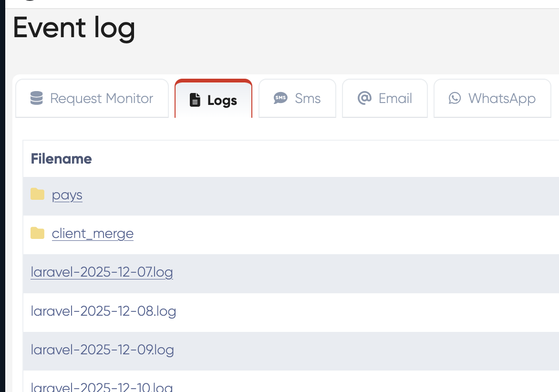Select the Logs tab label

(222, 101)
